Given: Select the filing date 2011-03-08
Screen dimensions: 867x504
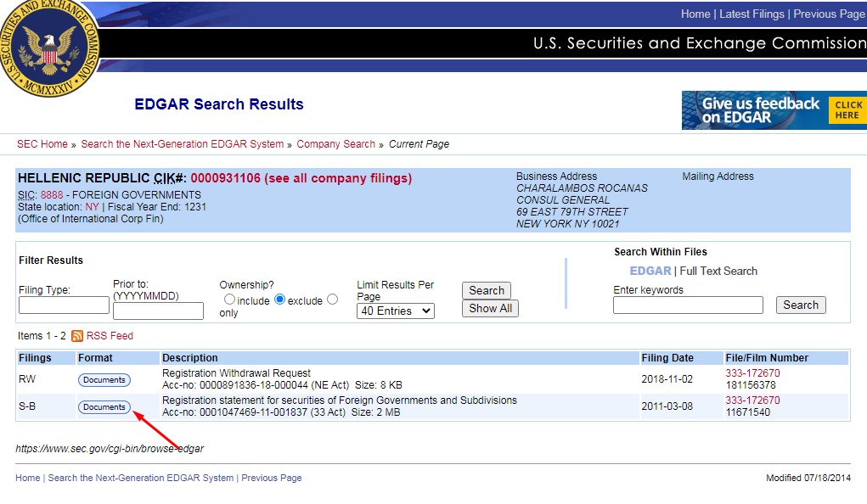Looking at the screenshot, I should coord(667,406).
